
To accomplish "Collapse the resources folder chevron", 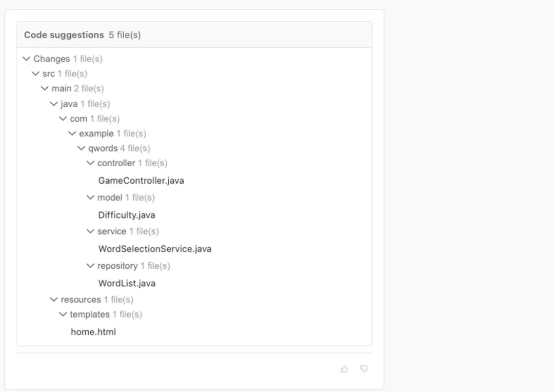I will pyautogui.click(x=54, y=300).
